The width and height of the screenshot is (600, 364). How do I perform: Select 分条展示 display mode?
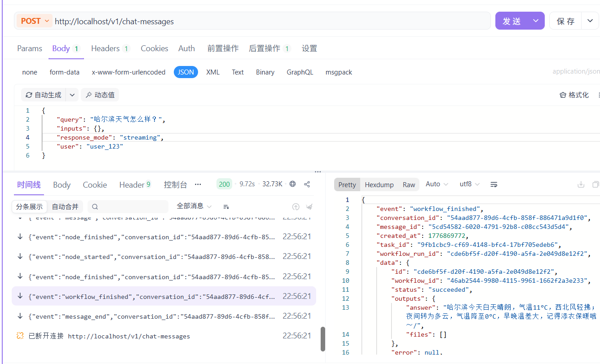[29, 207]
